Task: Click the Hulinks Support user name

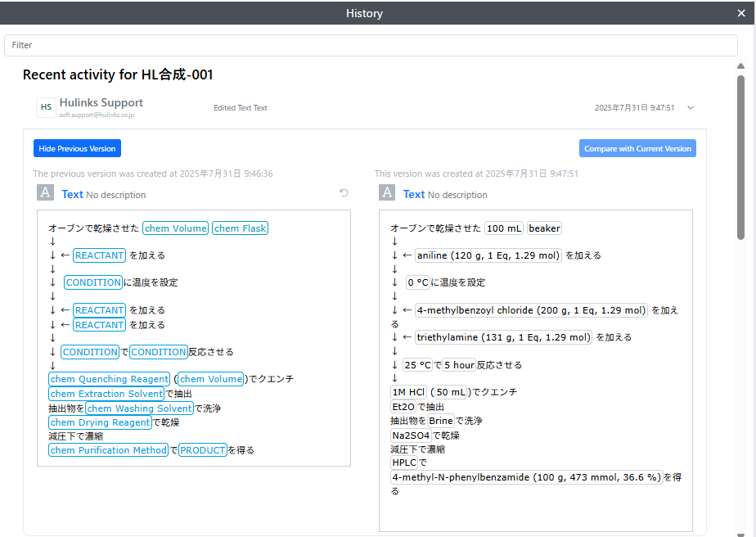Action: [101, 102]
